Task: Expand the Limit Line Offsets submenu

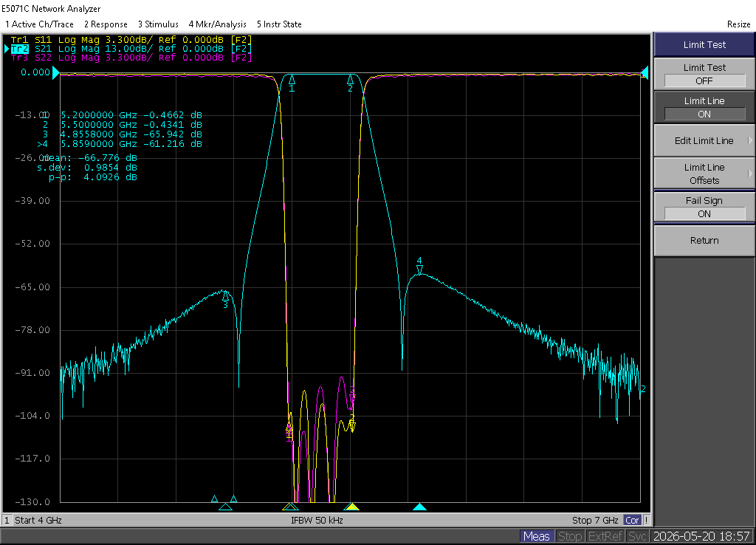Action: pyautogui.click(x=704, y=174)
